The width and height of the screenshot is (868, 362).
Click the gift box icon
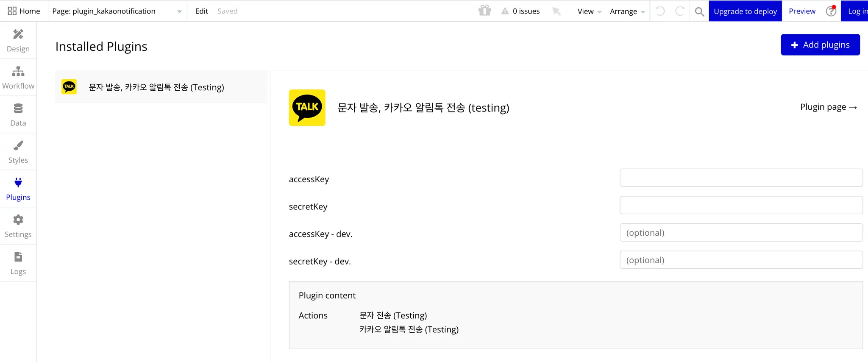pyautogui.click(x=484, y=11)
